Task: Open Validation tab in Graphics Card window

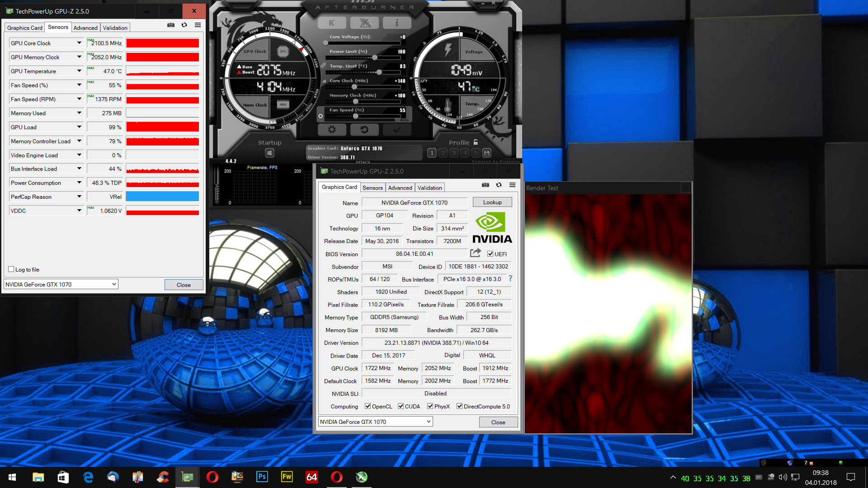Action: click(429, 188)
